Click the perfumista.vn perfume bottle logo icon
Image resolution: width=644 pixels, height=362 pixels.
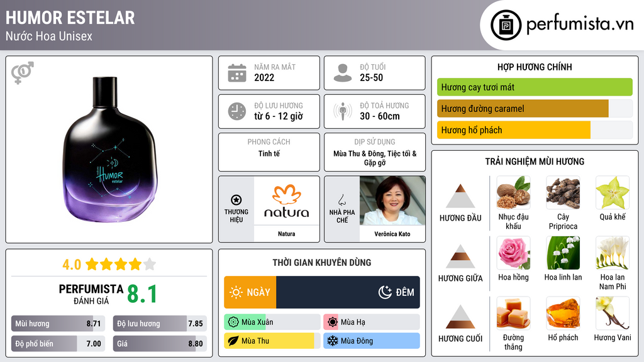(506, 25)
